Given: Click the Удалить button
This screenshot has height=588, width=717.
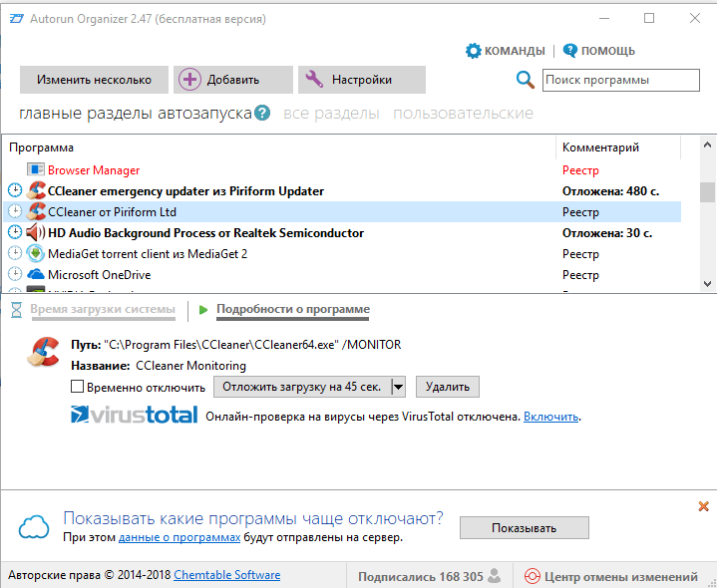Looking at the screenshot, I should (448, 387).
